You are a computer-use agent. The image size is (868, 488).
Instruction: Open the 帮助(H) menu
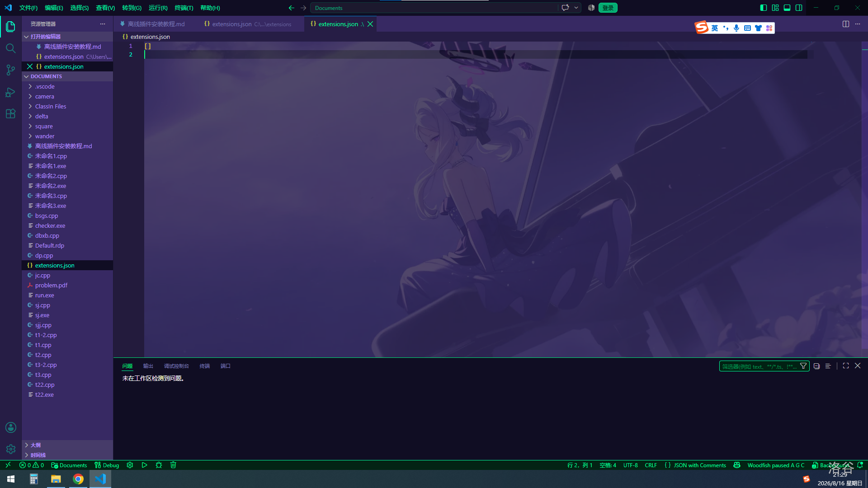[x=210, y=8]
